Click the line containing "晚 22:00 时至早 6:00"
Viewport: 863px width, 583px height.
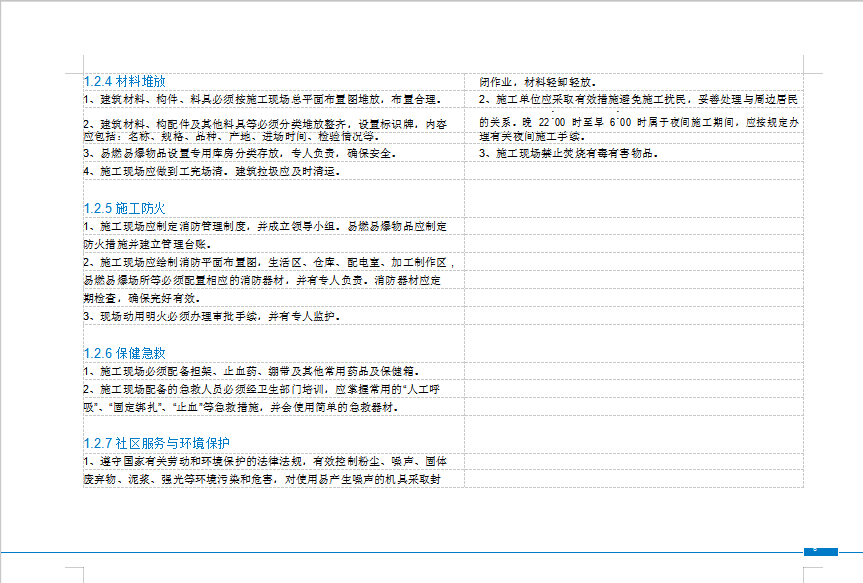(x=638, y=122)
